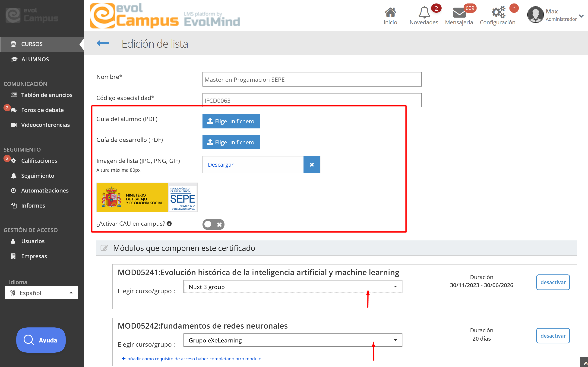Click the MOD05241 module title
This screenshot has height=367, width=588.
tap(258, 272)
